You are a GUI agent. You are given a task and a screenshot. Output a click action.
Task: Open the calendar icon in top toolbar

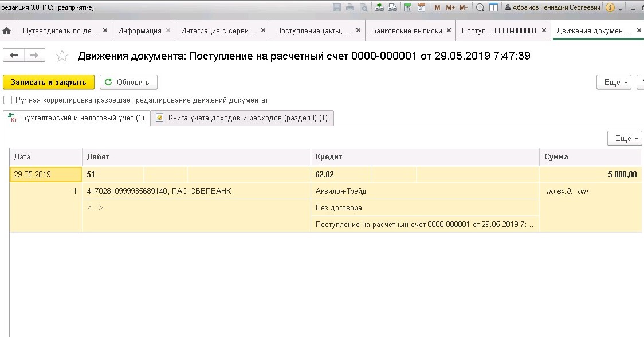tap(422, 7)
